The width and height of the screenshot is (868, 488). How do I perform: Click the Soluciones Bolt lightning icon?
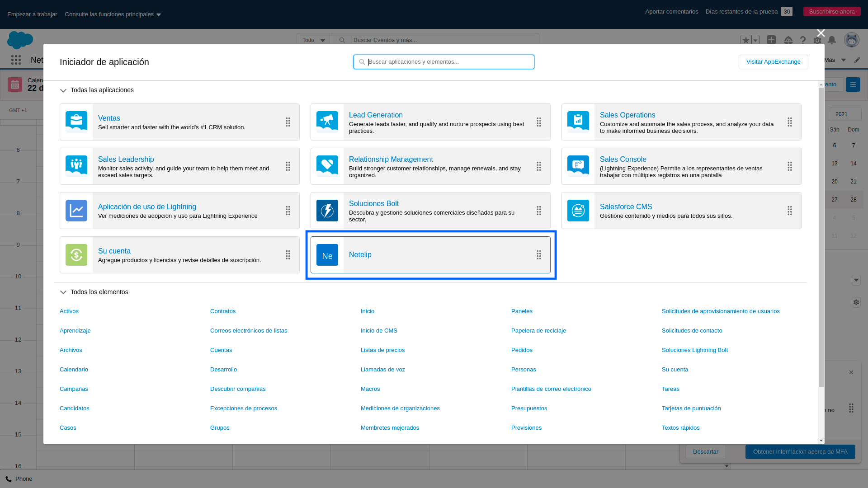(327, 211)
